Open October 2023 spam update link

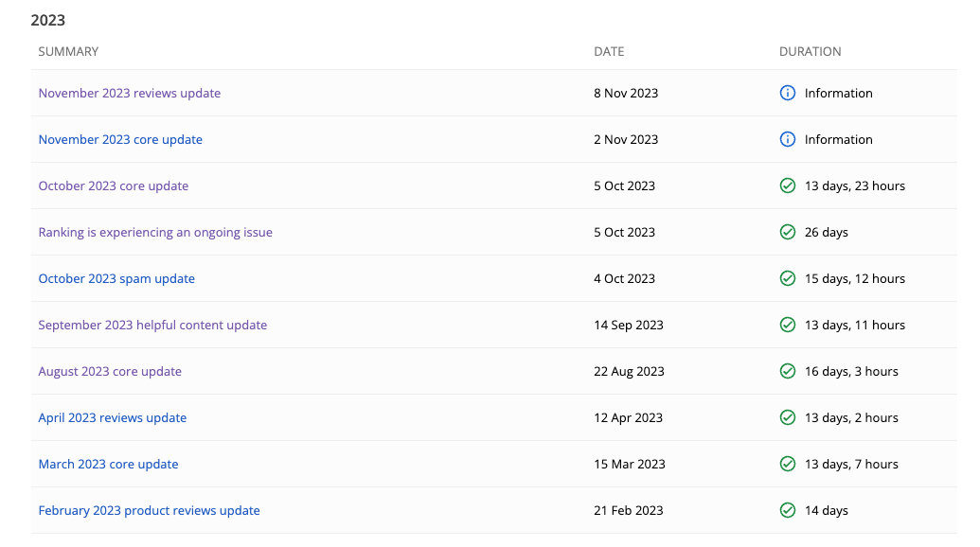(x=116, y=278)
